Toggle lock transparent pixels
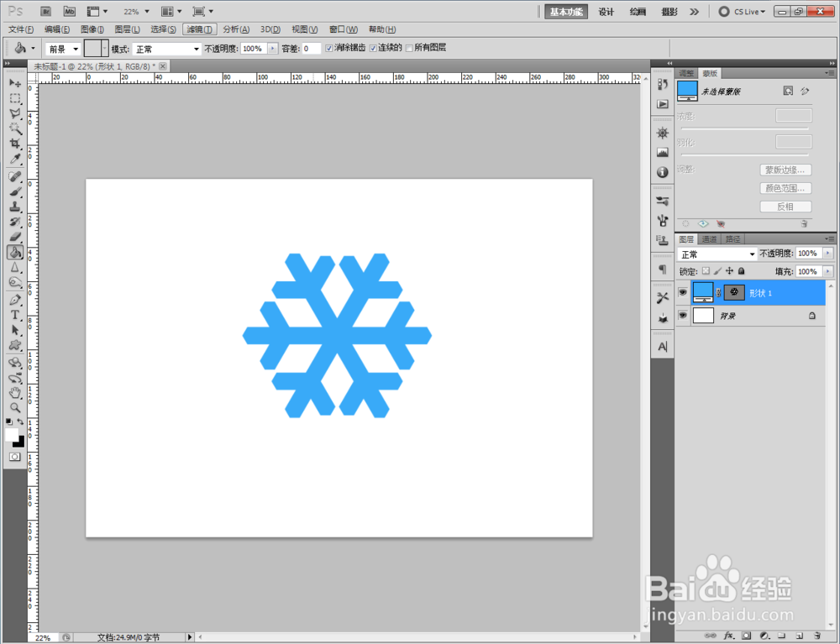 click(706, 271)
